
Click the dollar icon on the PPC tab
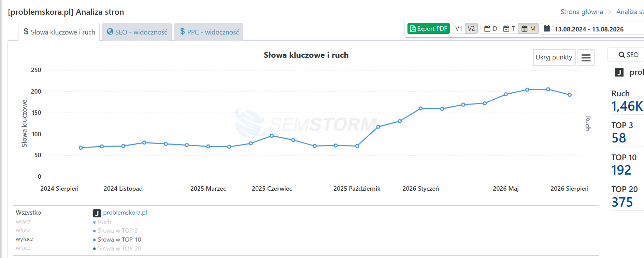point(183,32)
